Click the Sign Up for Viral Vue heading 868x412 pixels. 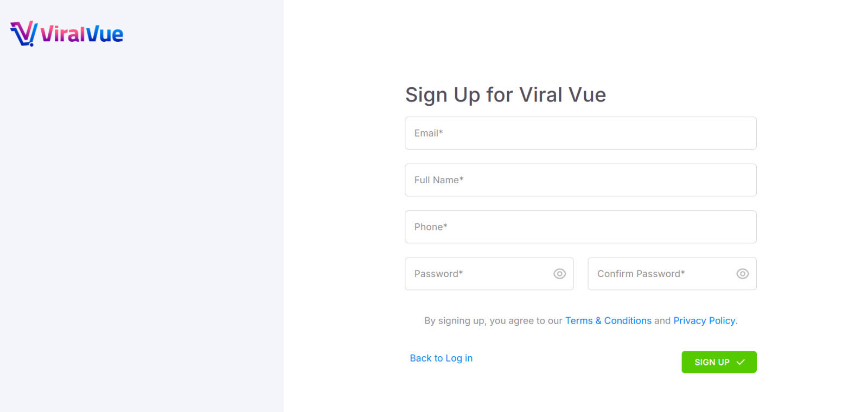tap(505, 95)
